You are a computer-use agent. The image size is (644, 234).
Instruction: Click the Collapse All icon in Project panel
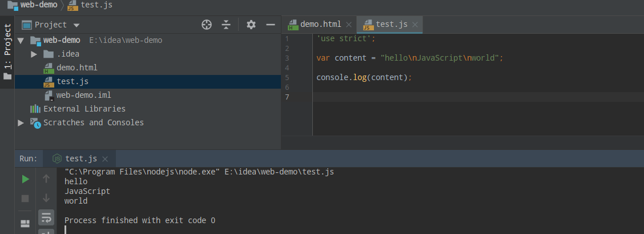click(x=226, y=25)
